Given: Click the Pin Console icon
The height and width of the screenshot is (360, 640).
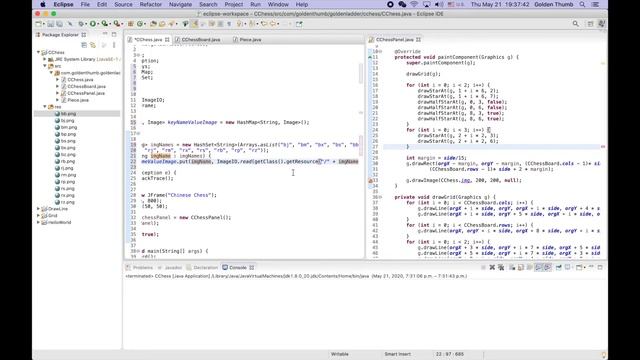Looking at the screenshot, I should click(559, 267).
